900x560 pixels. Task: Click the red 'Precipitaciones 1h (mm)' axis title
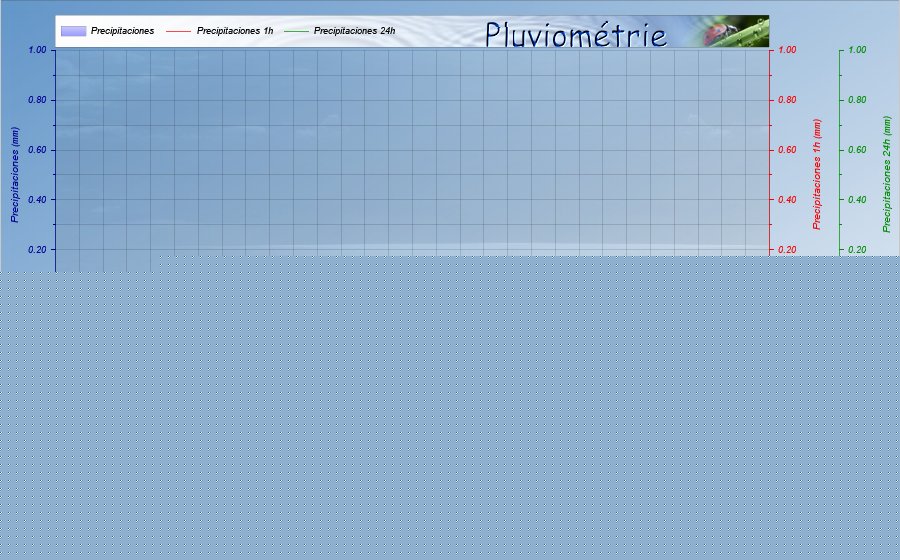tap(817, 174)
